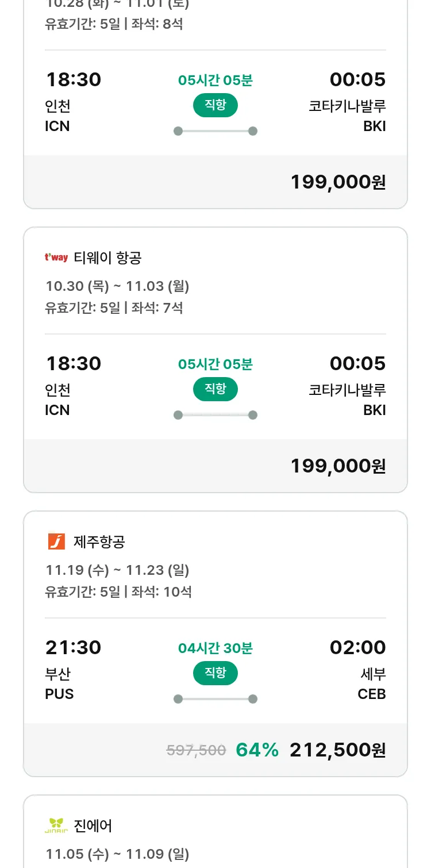This screenshot has height=868, width=431.
Task: Tap the 11.19 (수) ~ 11.23 (일) date range
Action: pyautogui.click(x=117, y=570)
